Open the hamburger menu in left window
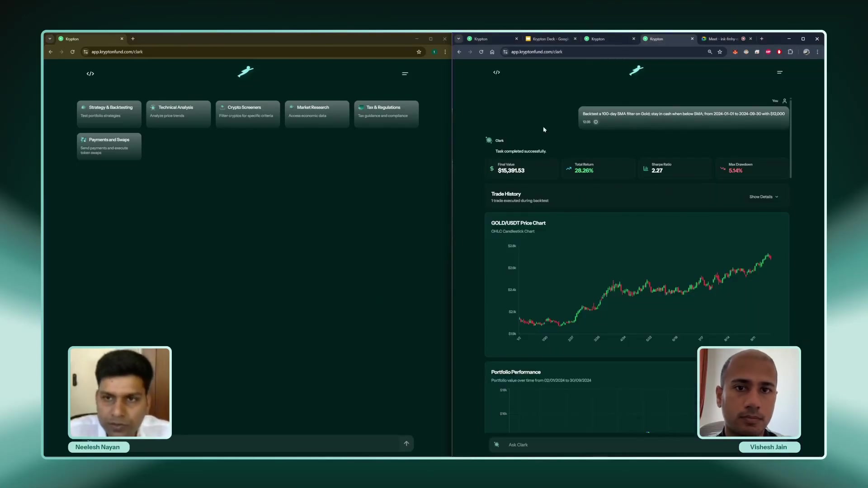The width and height of the screenshot is (868, 488). click(405, 74)
